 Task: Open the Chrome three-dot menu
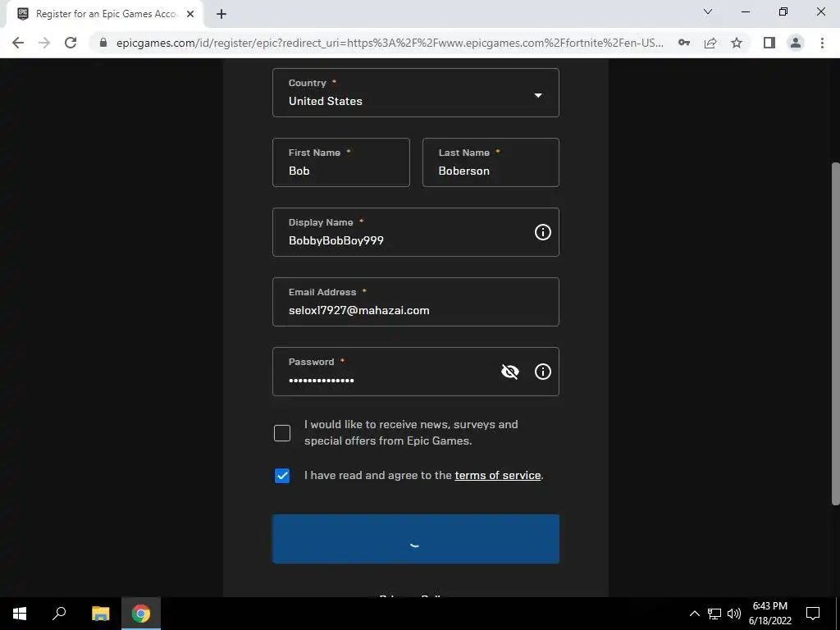pyautogui.click(x=822, y=43)
